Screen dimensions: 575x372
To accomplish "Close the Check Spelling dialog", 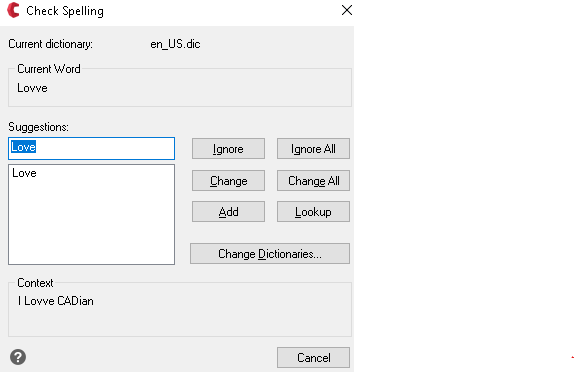I will pos(347,10).
